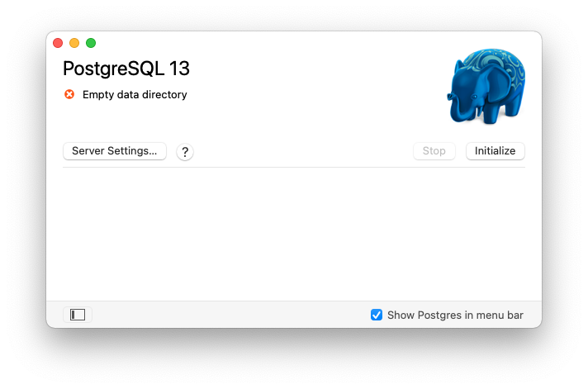Zoom the window using the green button
Screen dimensions: 588x389
coord(91,43)
